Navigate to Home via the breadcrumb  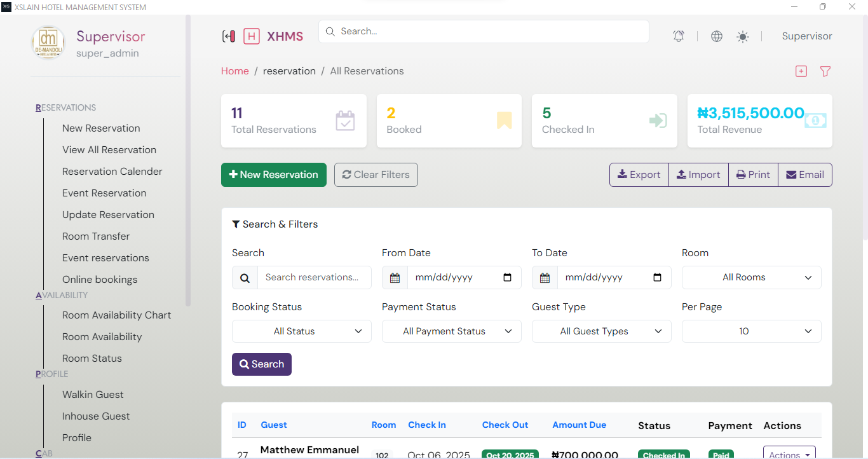pyautogui.click(x=234, y=71)
